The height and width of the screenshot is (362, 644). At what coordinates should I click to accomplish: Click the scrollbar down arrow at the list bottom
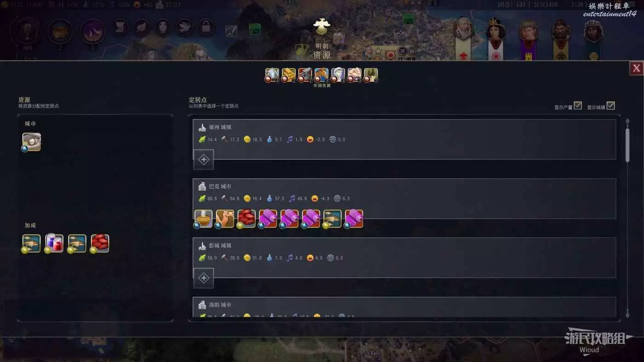[627, 316]
